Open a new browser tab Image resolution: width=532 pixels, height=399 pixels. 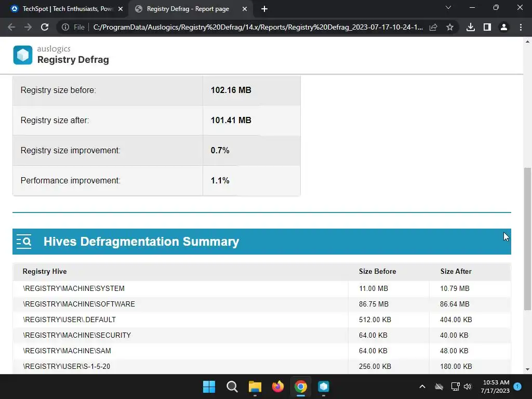point(264,9)
